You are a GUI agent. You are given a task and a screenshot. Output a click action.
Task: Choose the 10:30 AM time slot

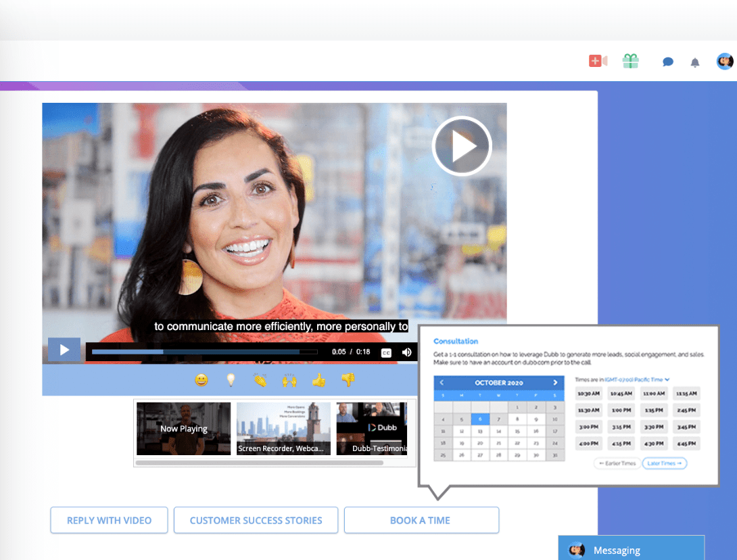588,394
